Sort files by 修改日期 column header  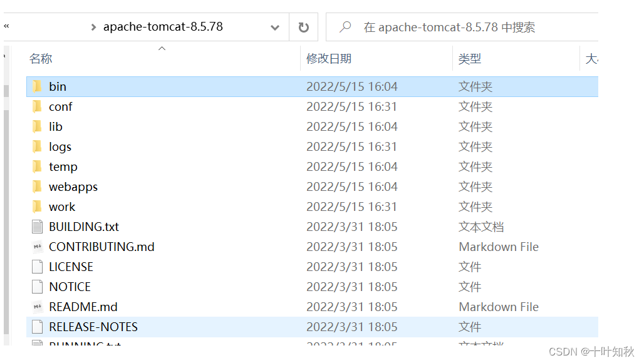[329, 59]
